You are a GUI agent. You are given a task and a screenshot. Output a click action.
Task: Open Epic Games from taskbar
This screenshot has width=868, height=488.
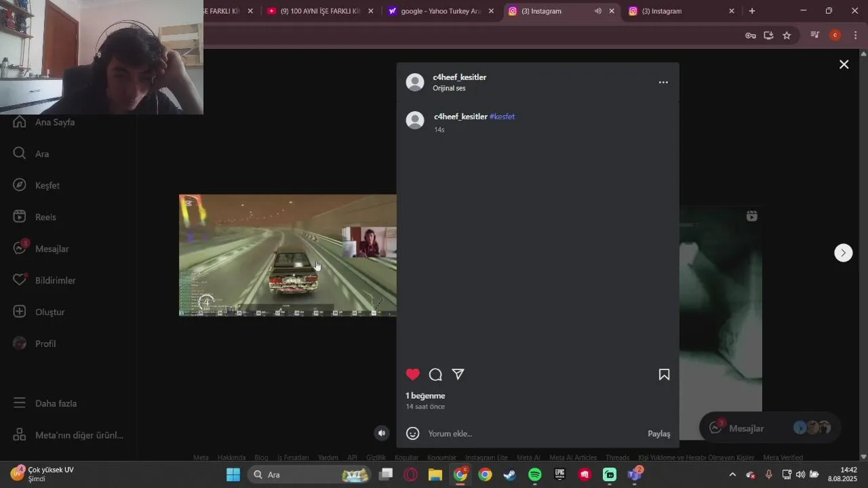pyautogui.click(x=560, y=474)
